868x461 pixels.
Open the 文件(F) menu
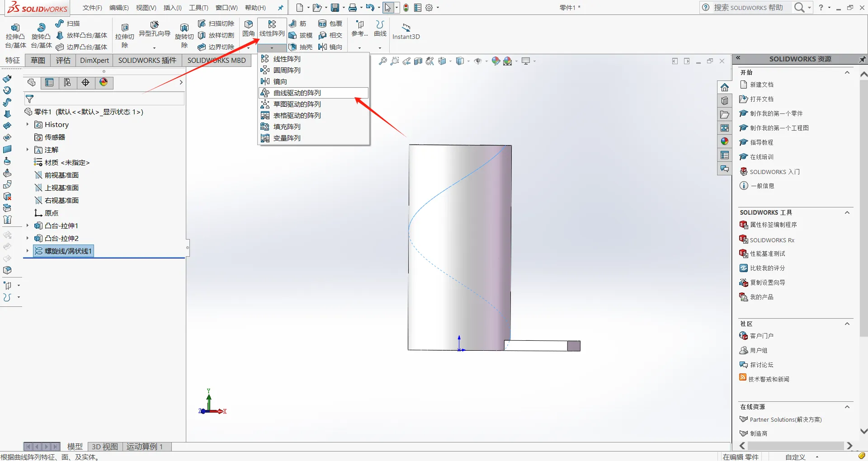coord(92,8)
